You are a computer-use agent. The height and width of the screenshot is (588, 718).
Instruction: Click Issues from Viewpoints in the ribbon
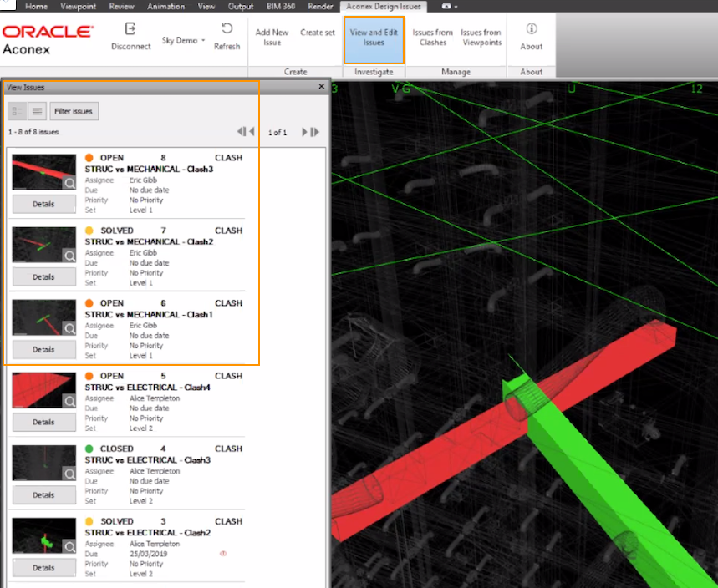tap(481, 38)
